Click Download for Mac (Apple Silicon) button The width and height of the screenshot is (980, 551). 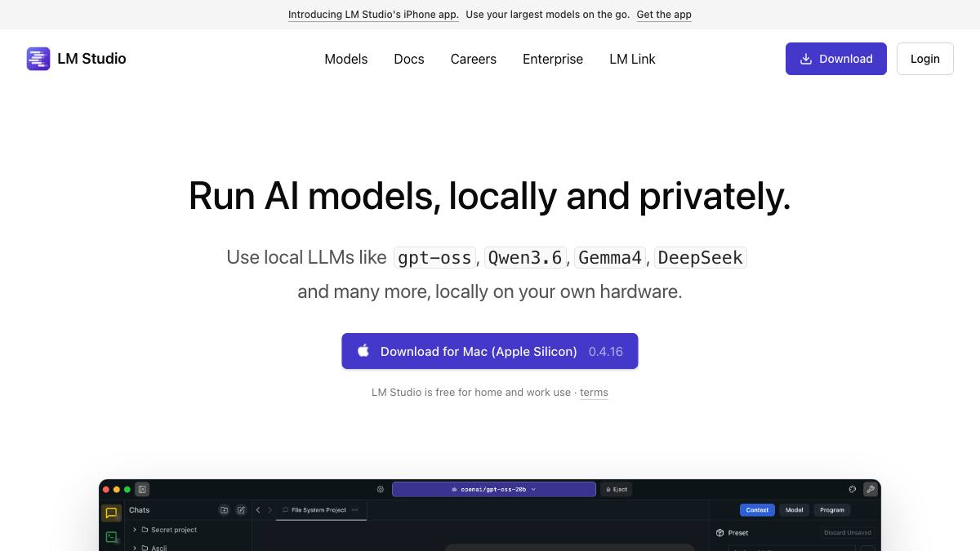point(490,351)
